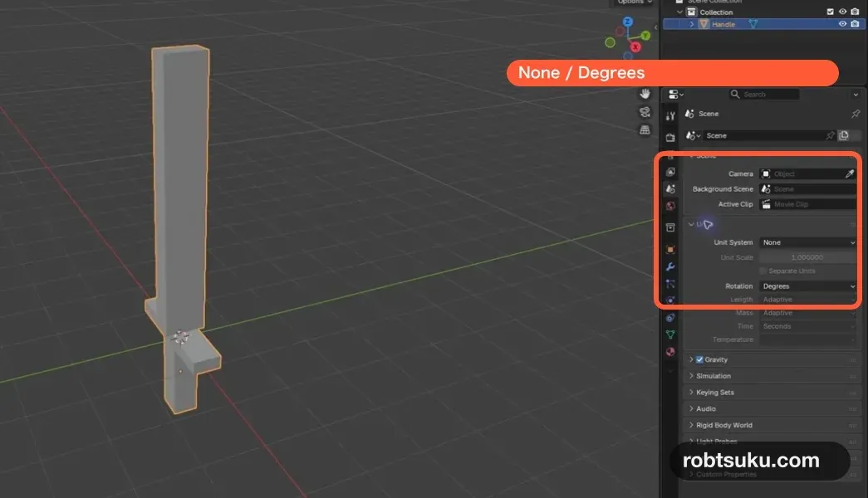Open the Rotation Degrees dropdown
868x498 pixels.
pyautogui.click(x=807, y=286)
